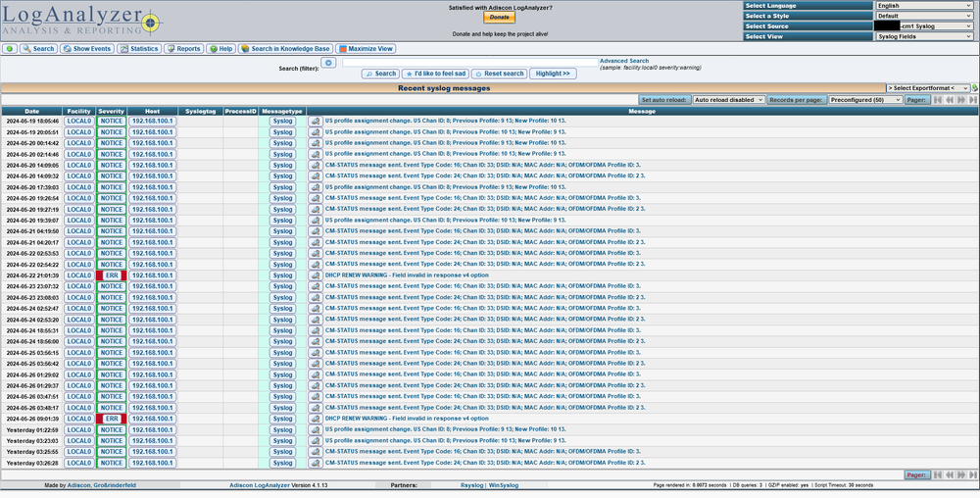Image resolution: width=980 pixels, height=498 pixels.
Task: Open Search in Knowledge Base
Action: 285,49
